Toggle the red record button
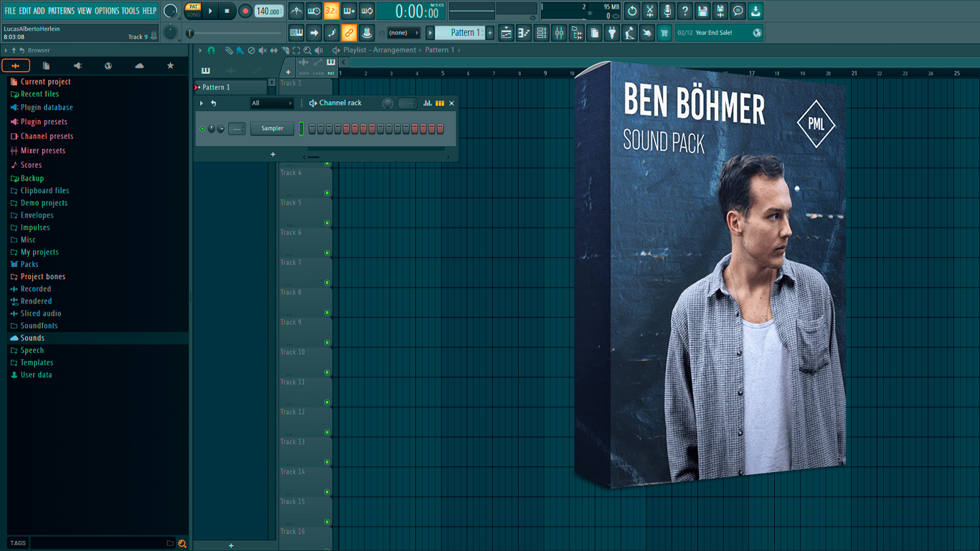The image size is (980, 551). (245, 11)
